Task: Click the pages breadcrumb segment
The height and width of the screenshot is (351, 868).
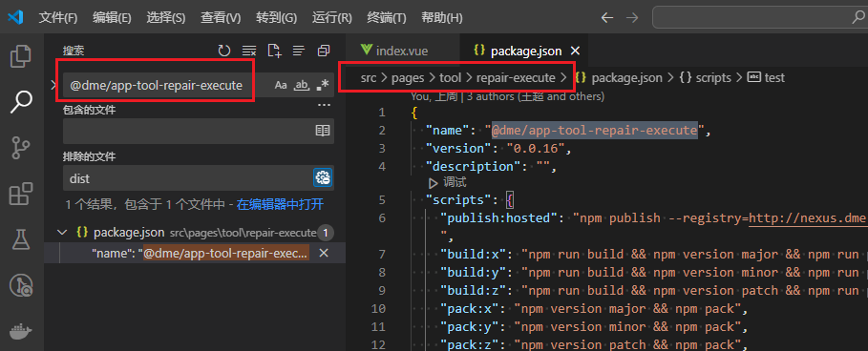Action: (408, 78)
